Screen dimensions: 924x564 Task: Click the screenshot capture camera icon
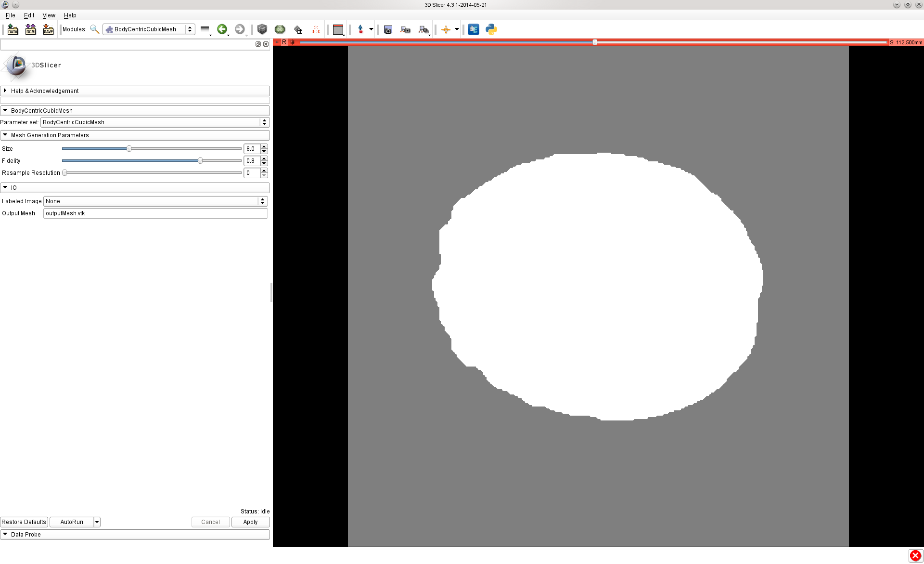[388, 29]
